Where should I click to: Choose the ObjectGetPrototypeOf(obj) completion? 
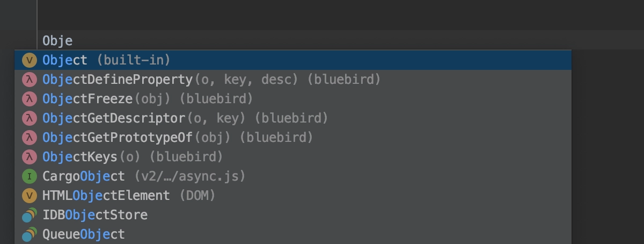tap(293, 137)
